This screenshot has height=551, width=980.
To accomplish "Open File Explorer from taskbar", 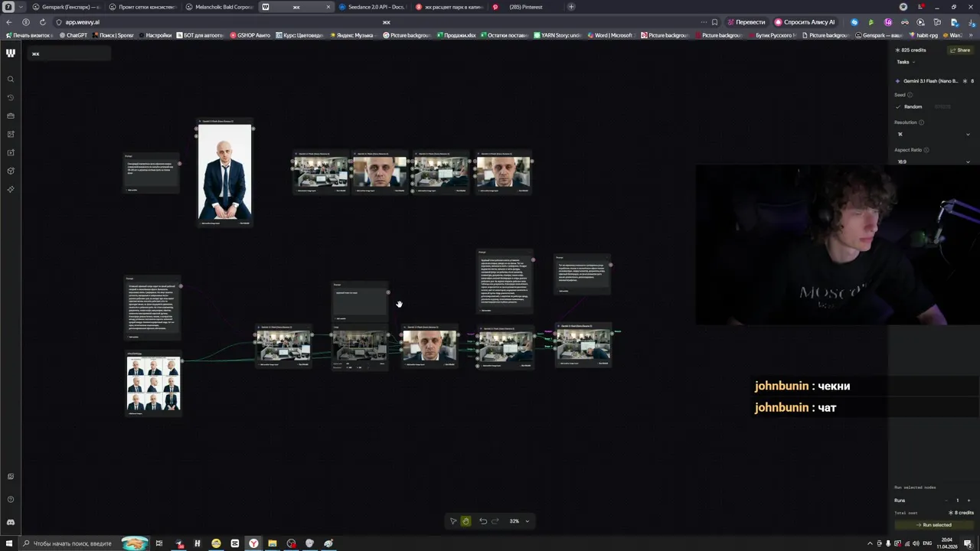I will [272, 543].
